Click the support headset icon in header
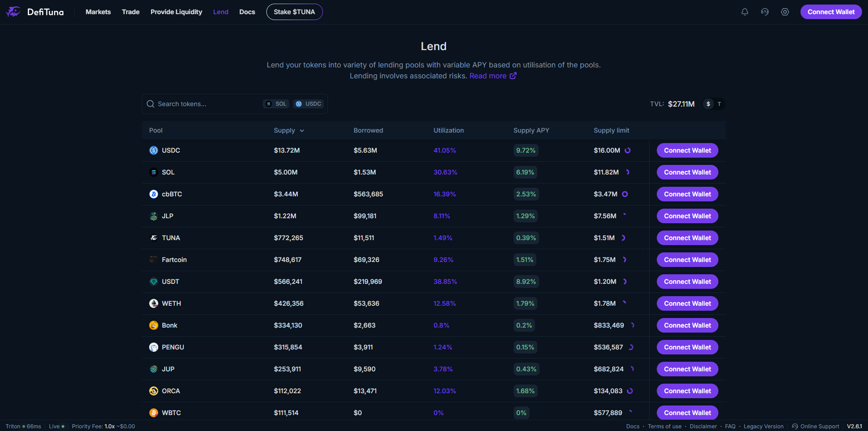 pyautogui.click(x=764, y=12)
